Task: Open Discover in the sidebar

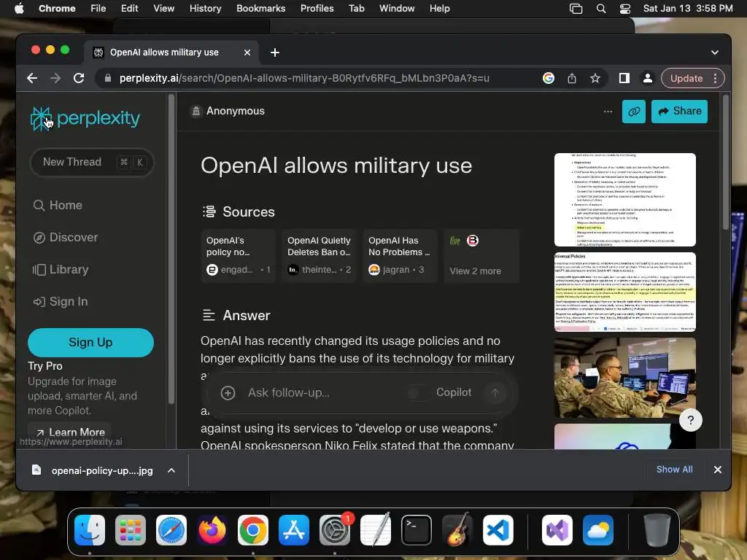Action: tap(66, 237)
